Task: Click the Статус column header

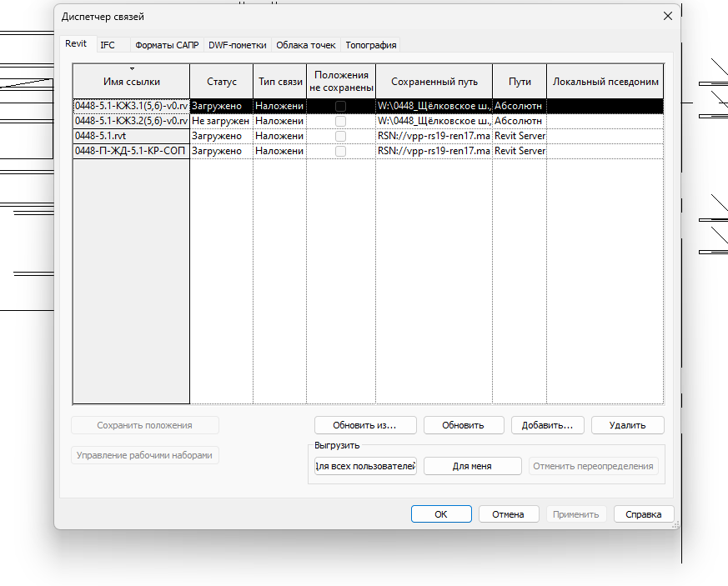Action: [222, 81]
